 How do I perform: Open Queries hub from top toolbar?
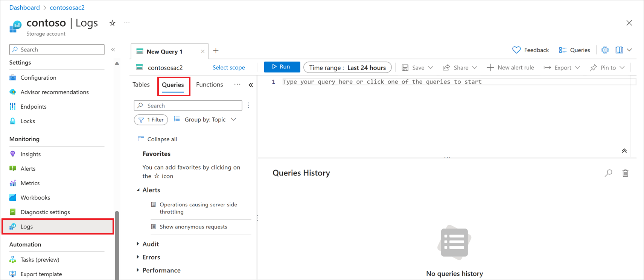pyautogui.click(x=574, y=50)
